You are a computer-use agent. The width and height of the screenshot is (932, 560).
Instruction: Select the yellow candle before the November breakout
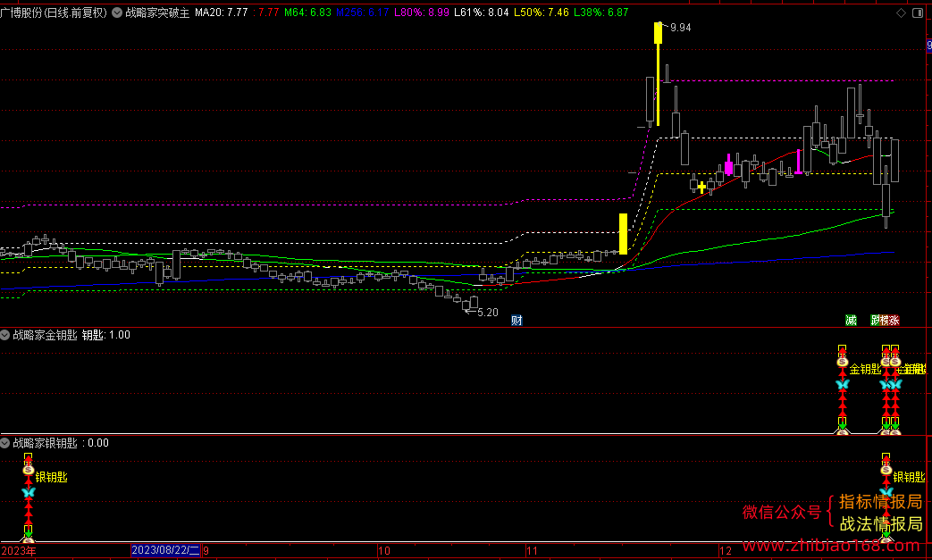click(623, 234)
